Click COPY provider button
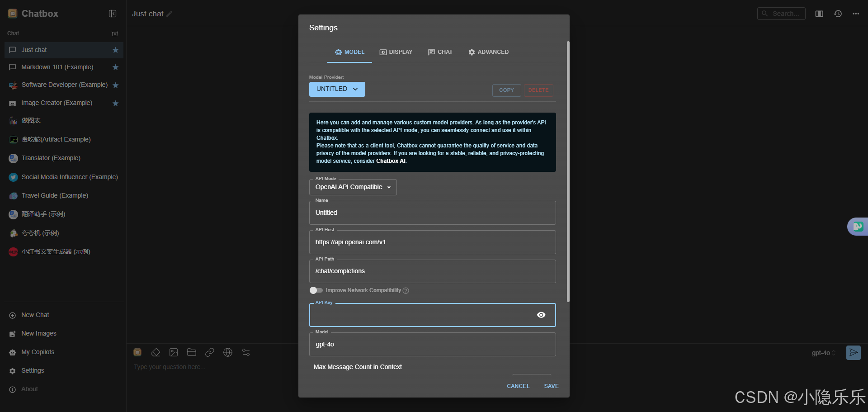868x412 pixels. click(506, 90)
